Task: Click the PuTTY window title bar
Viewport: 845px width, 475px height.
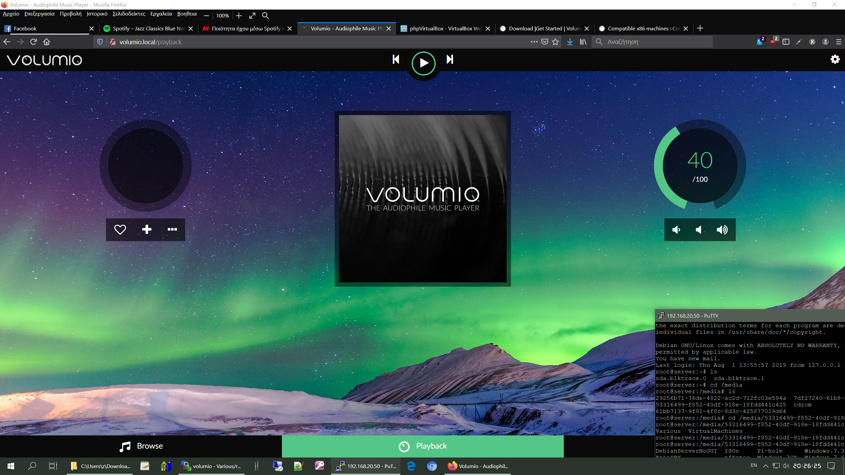Action: (x=750, y=315)
